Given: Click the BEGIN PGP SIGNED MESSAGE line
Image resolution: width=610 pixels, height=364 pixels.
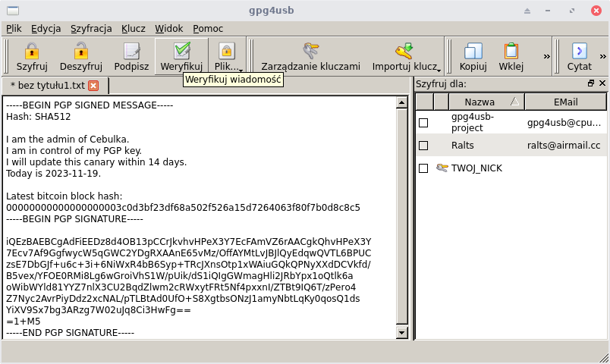Looking at the screenshot, I should 90,105.
